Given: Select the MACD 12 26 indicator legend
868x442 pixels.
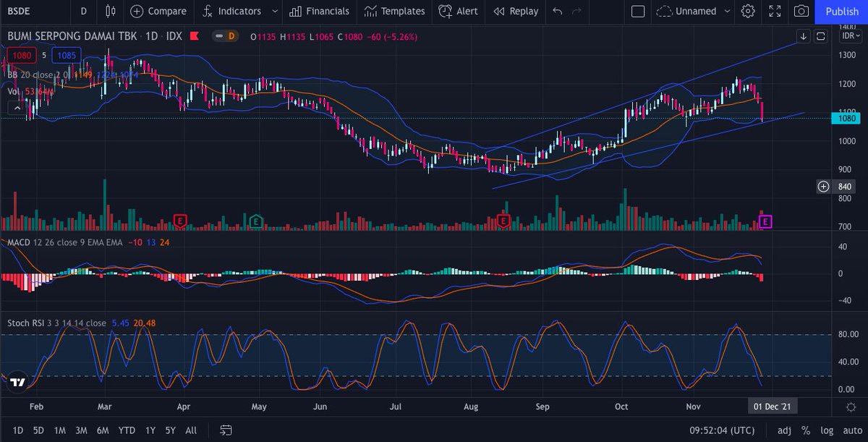Looking at the screenshot, I should tap(64, 243).
